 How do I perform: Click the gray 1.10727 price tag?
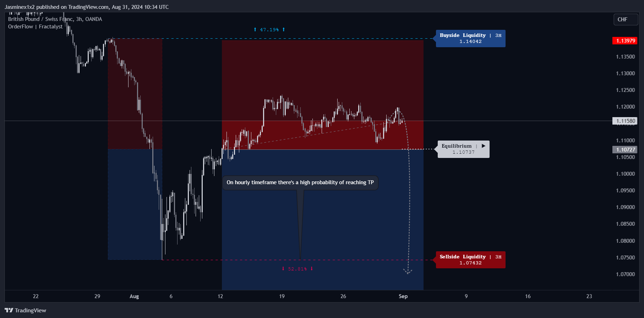(x=625, y=150)
